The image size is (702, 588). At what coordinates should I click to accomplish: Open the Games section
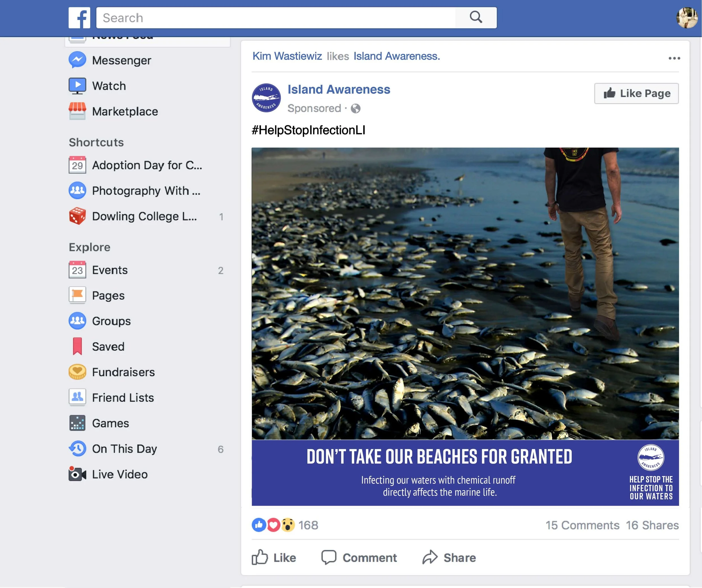[110, 423]
